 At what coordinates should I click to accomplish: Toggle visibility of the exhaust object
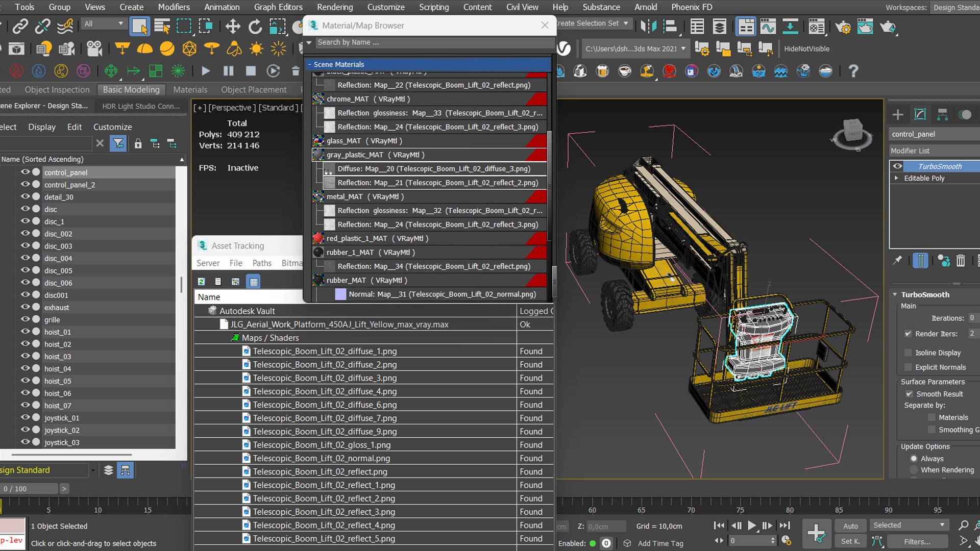coord(24,307)
